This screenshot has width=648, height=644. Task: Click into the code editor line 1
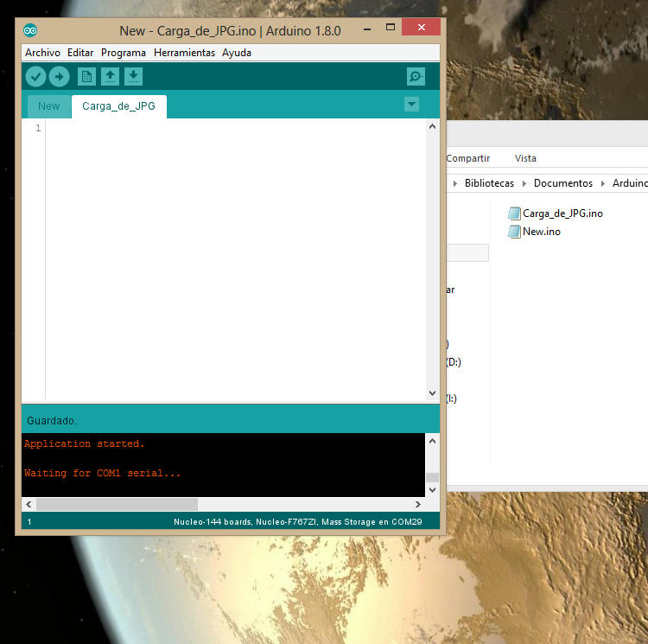click(236, 128)
